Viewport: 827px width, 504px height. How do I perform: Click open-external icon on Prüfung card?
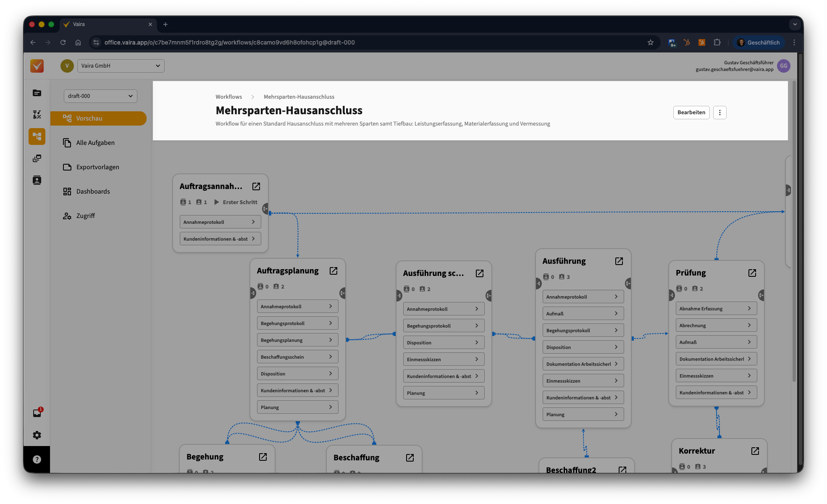[x=752, y=273]
